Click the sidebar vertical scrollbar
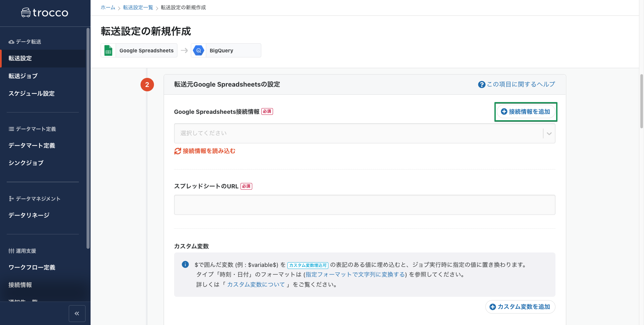Viewport: 644px width, 325px height. click(88, 138)
